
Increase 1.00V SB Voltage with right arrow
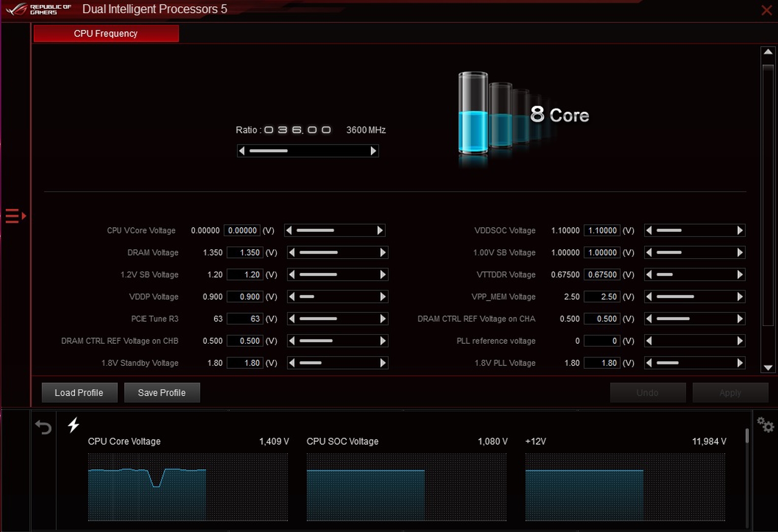[x=740, y=252]
